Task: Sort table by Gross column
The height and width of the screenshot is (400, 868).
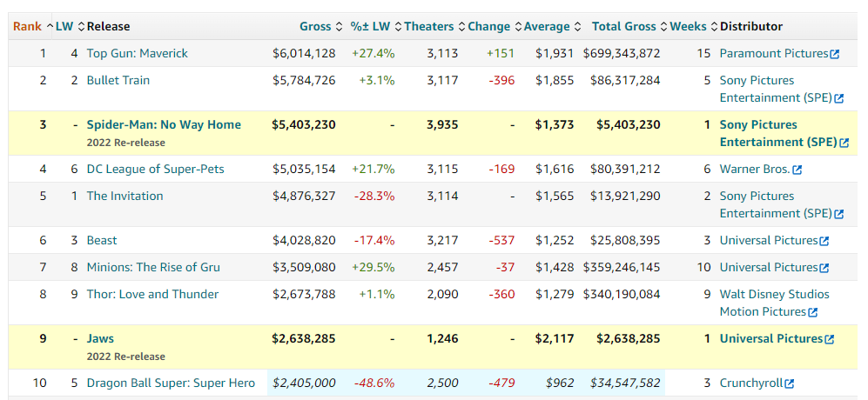Action: (x=322, y=27)
